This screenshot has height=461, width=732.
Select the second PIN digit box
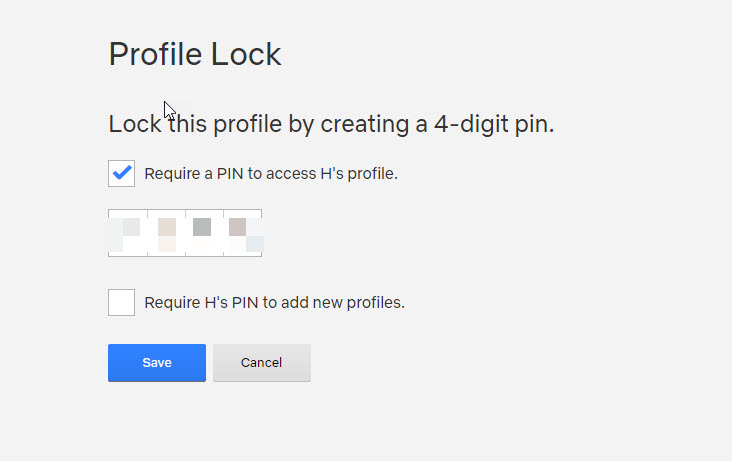[167, 233]
